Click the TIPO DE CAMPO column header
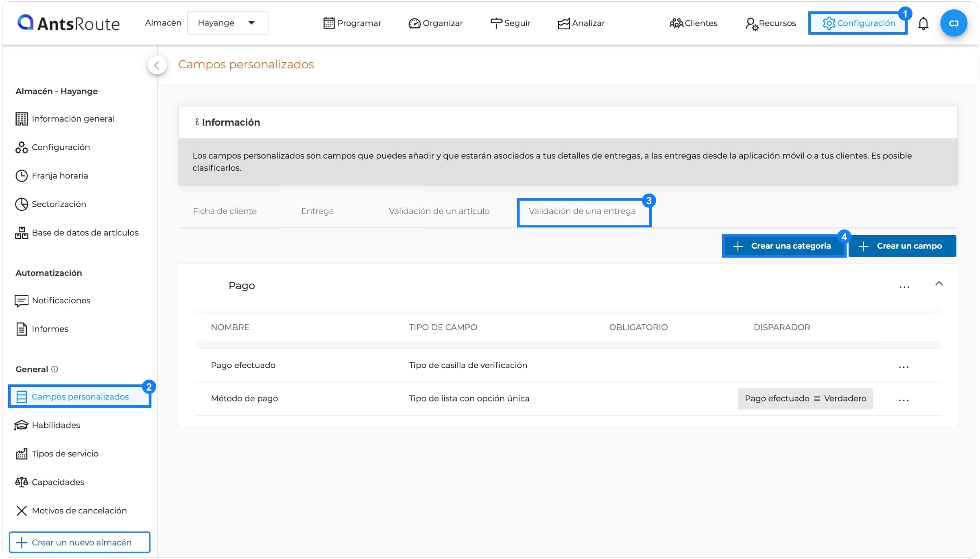Image resolution: width=980 pixels, height=559 pixels. [x=443, y=328]
